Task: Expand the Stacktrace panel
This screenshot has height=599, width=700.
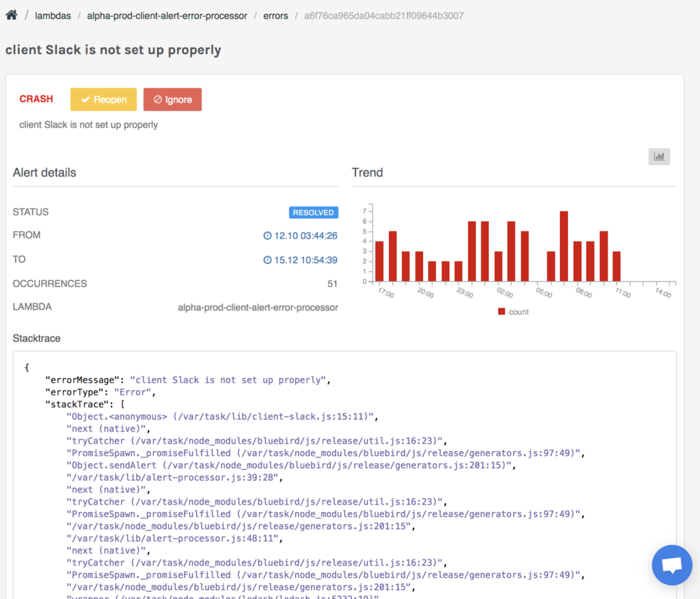Action: point(36,338)
